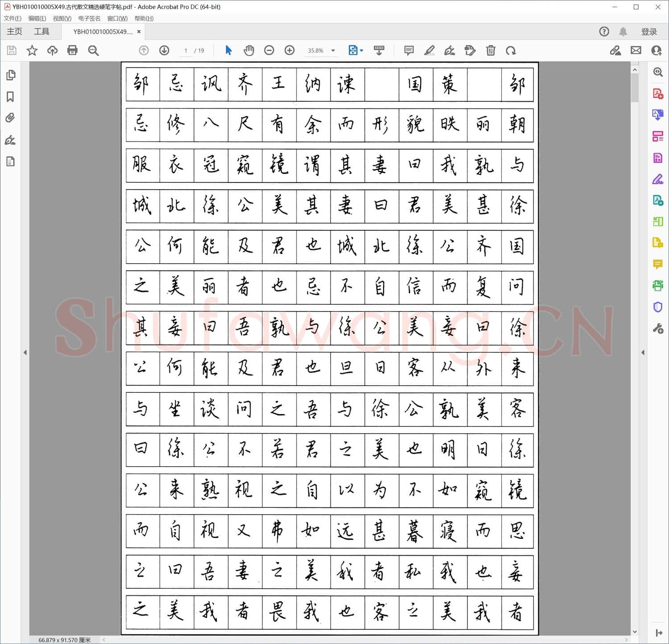Close the YBH010010005X49 document tab

pyautogui.click(x=139, y=32)
